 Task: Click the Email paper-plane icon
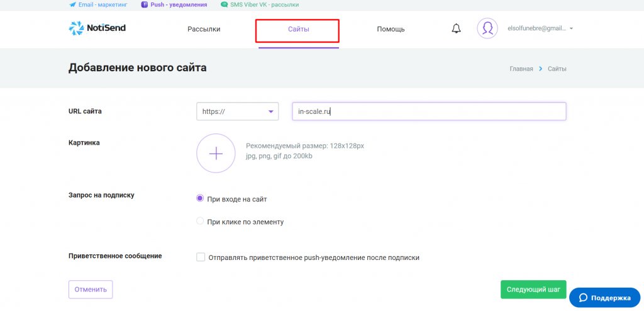tap(73, 5)
